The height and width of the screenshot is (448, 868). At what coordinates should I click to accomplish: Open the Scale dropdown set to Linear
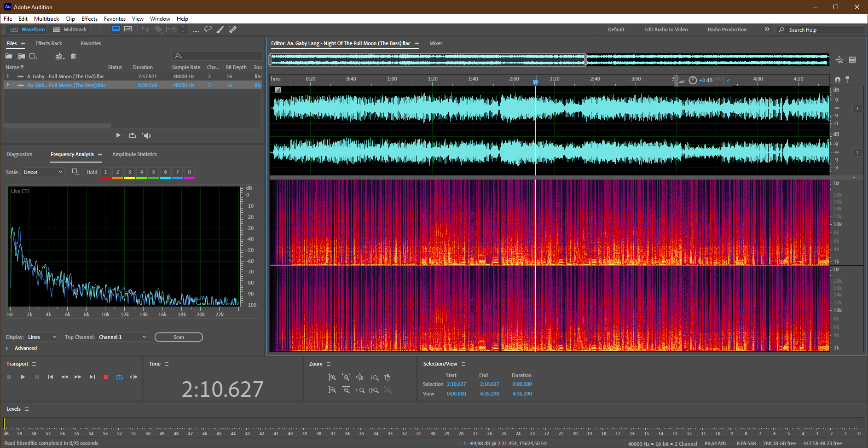coord(42,172)
